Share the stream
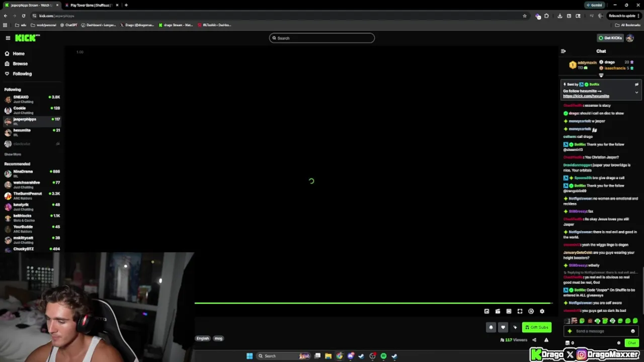The height and width of the screenshot is (362, 644). [x=534, y=340]
